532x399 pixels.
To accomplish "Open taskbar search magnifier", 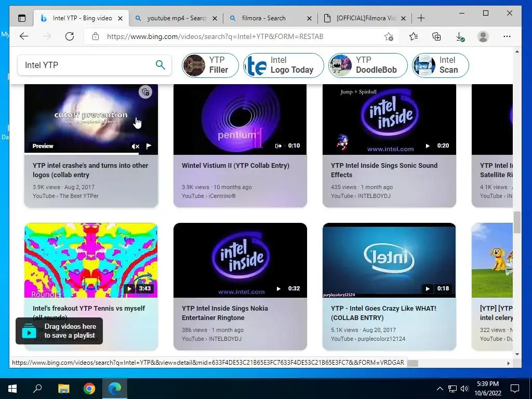I will point(37,388).
